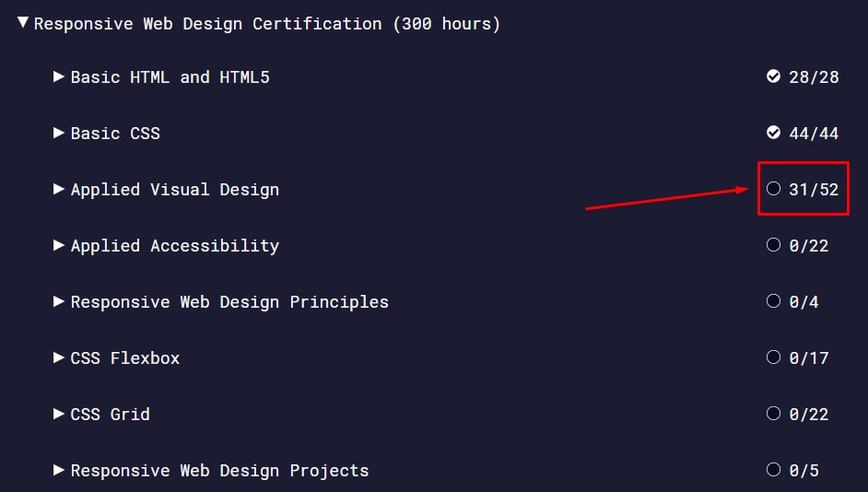Expand the Applied Visual Design triangle
The width and height of the screenshot is (868, 492).
coord(59,189)
